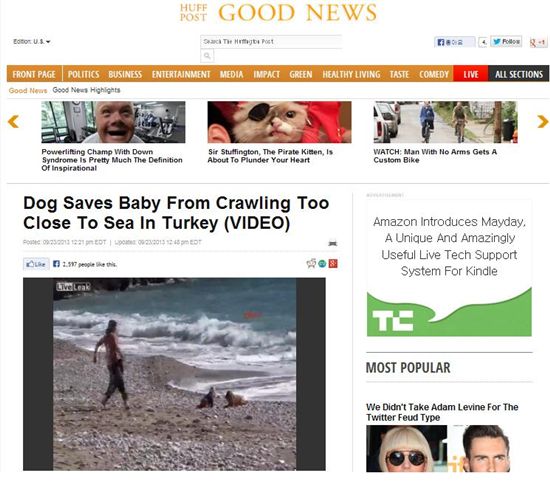Viewport: 550px width, 481px height.
Task: Follow on Twitter via the Follow button
Action: (506, 41)
